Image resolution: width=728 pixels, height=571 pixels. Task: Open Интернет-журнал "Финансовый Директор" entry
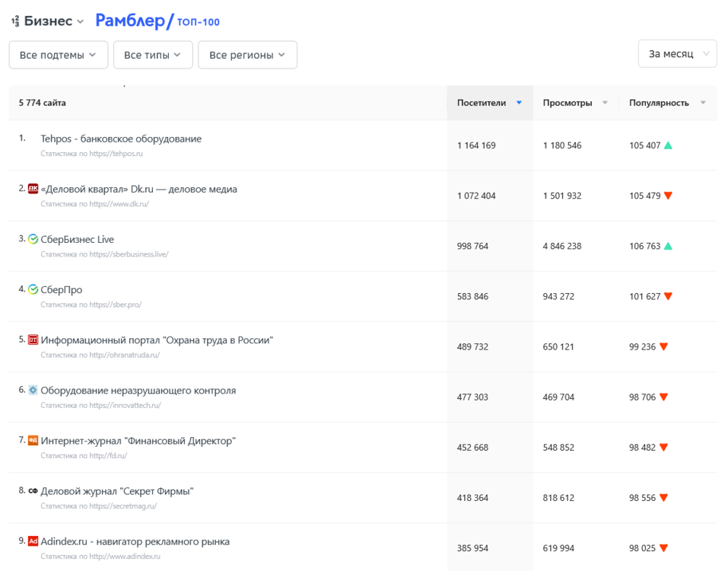[x=138, y=441]
